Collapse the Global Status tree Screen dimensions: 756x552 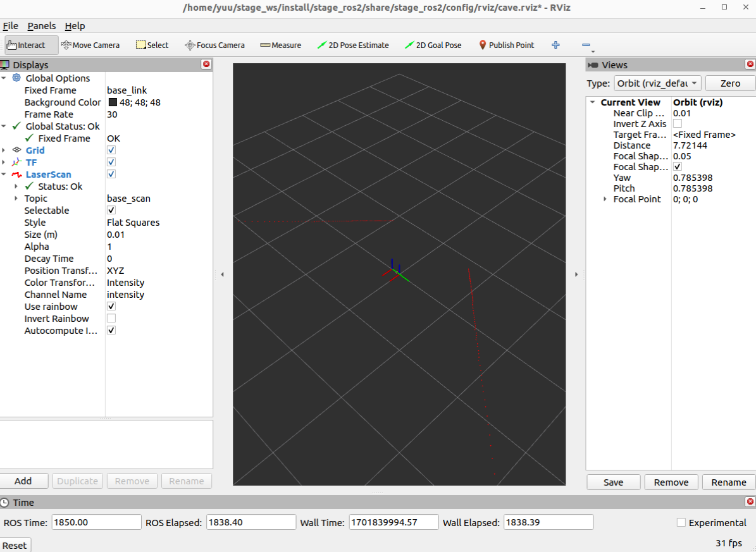click(4, 126)
